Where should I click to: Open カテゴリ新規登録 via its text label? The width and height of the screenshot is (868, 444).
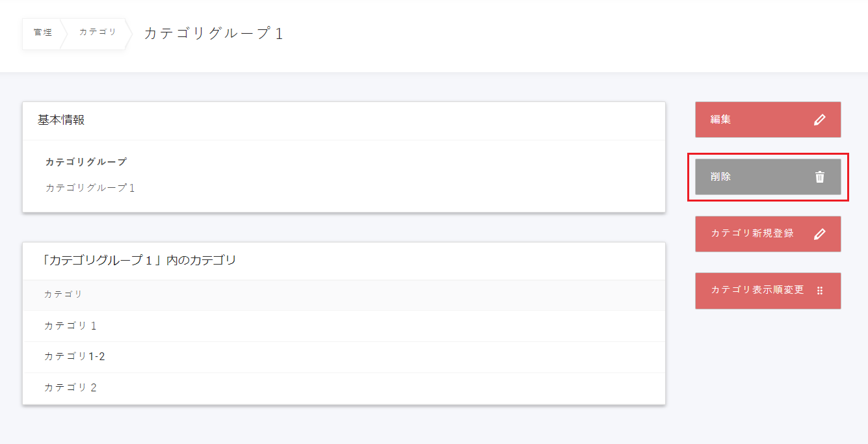752,233
